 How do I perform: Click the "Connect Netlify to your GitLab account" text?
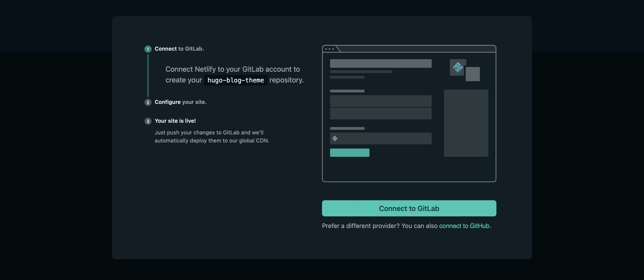pos(234,74)
